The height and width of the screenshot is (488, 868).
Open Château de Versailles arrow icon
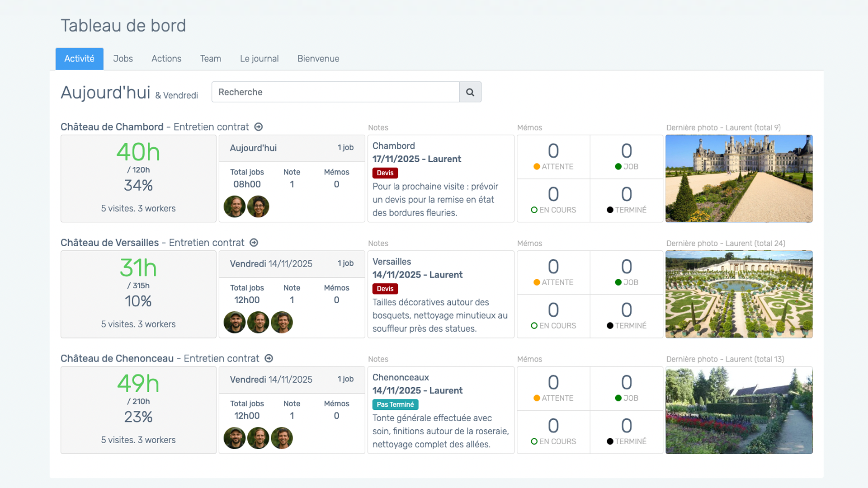[254, 243]
